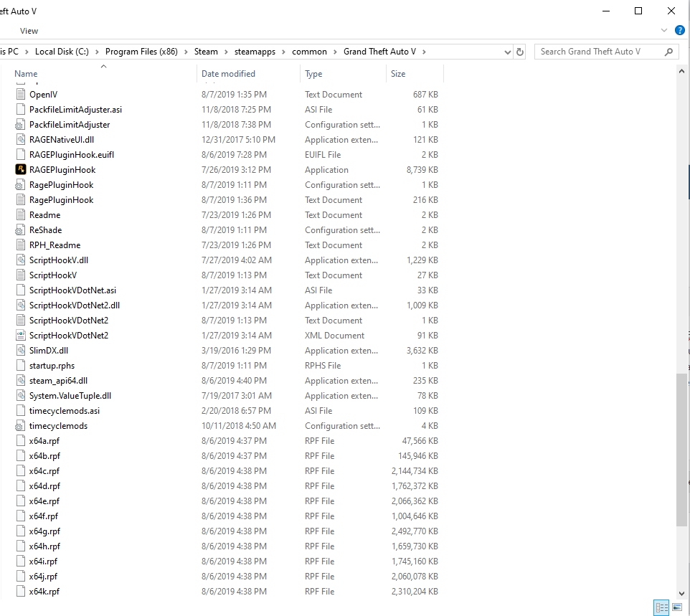Open the Help question mark icon

click(x=679, y=30)
